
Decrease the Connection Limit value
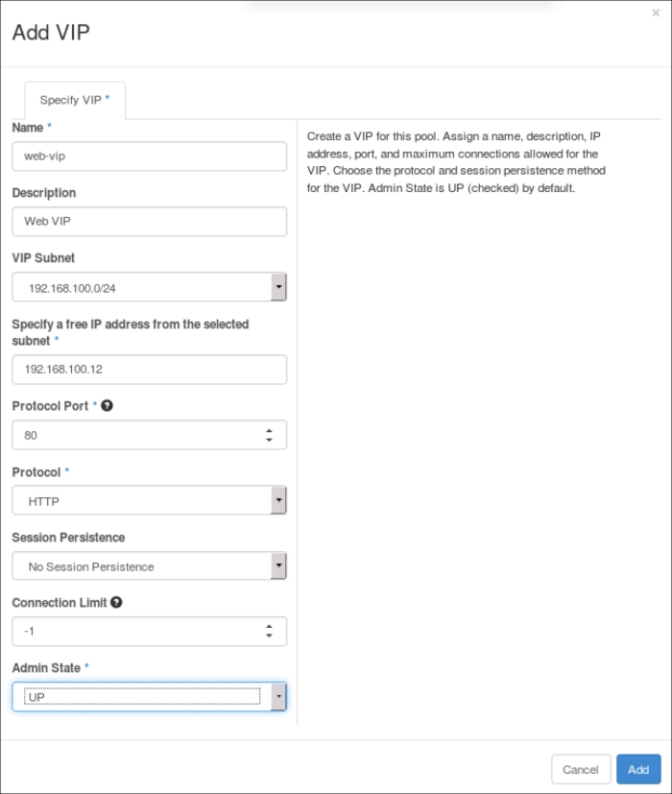point(269,637)
